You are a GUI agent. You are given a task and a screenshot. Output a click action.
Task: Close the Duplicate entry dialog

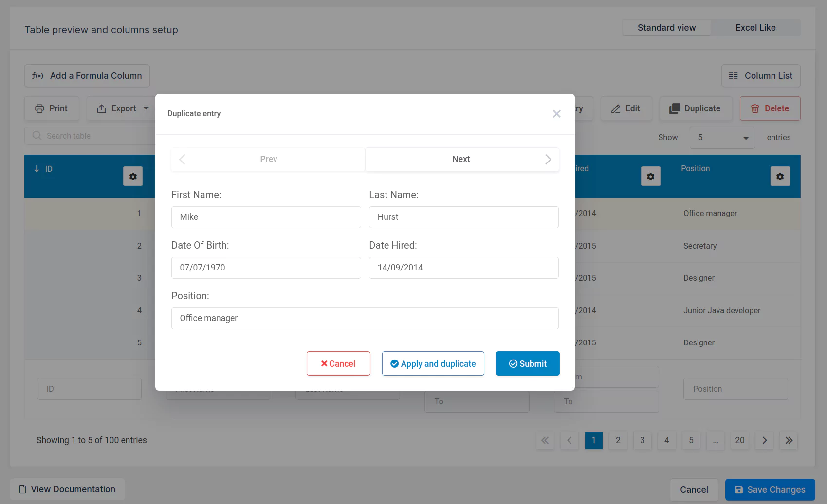coord(556,113)
